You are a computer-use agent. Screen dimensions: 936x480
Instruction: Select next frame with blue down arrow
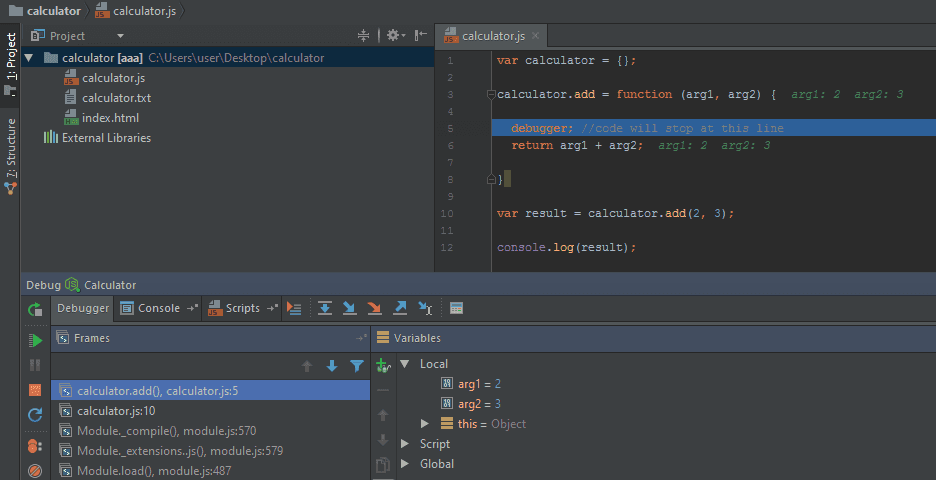332,366
